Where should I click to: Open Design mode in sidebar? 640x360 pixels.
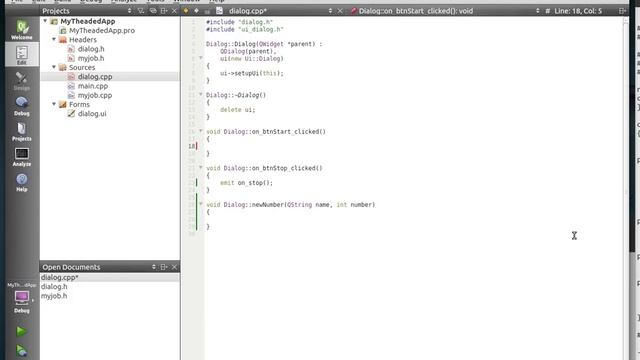click(x=22, y=81)
